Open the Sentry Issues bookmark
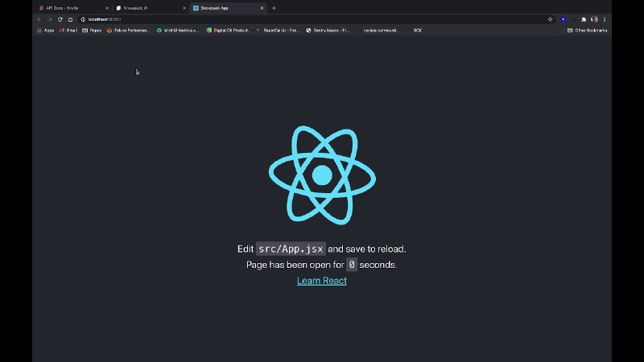This screenshot has width=644, height=362. (328, 31)
